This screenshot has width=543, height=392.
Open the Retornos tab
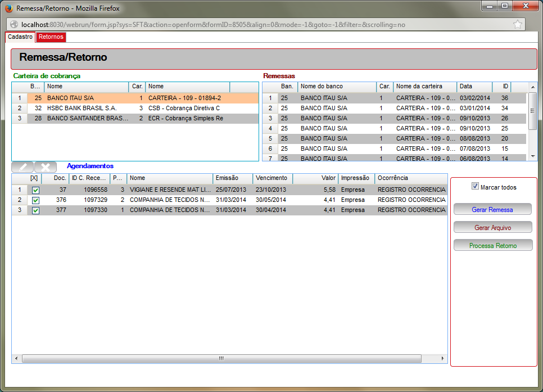[x=51, y=37]
